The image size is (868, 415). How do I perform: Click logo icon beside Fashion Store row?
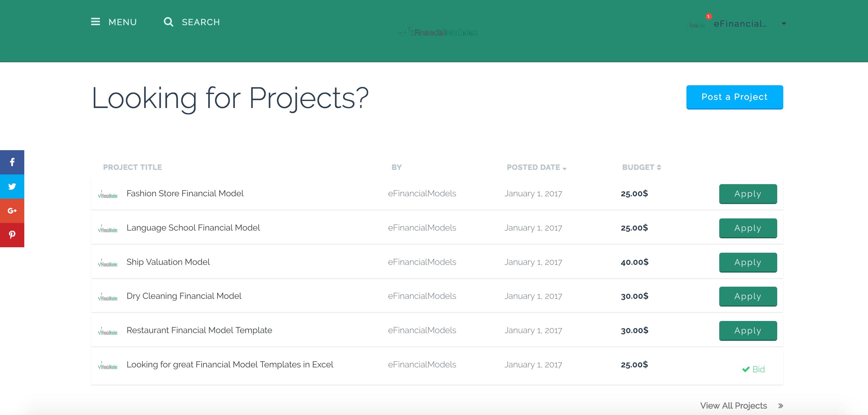108,194
